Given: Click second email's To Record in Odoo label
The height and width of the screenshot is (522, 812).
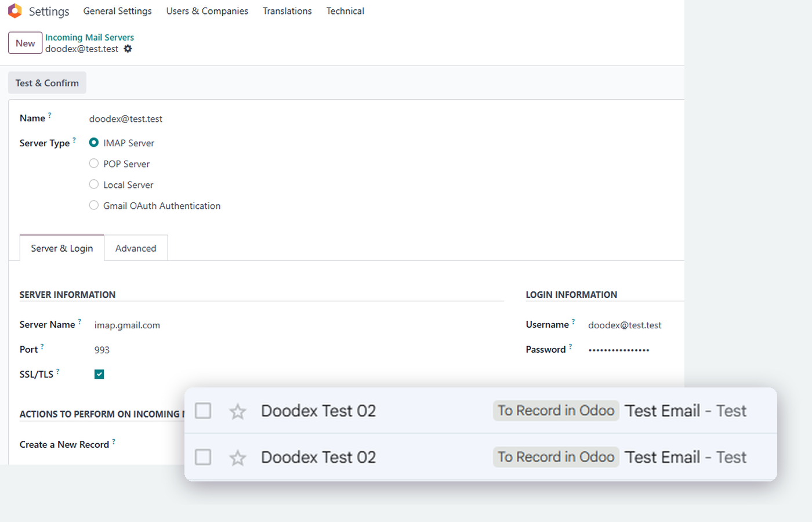Looking at the screenshot, I should [x=556, y=457].
